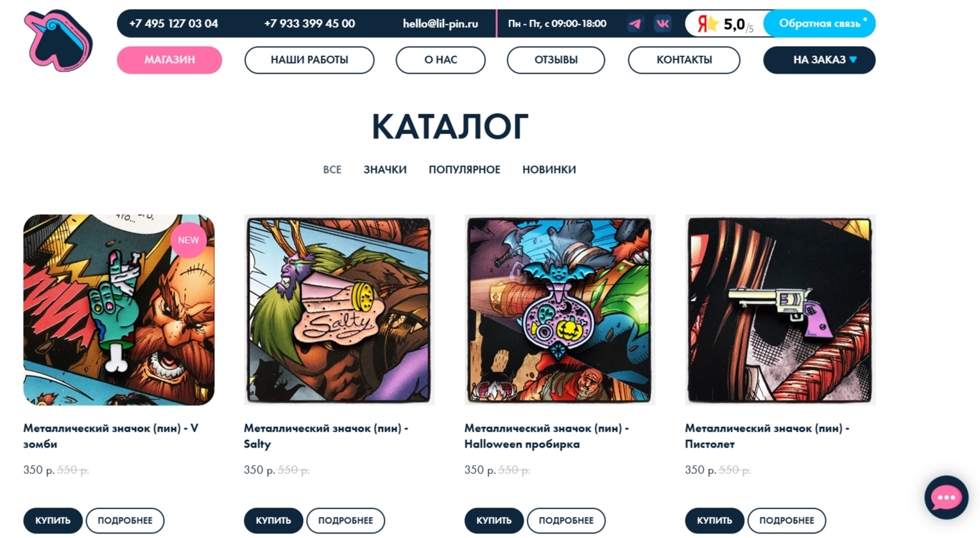Image resolution: width=980 pixels, height=538 pixels.
Task: Click the hello@lil-pin.ru email link
Action: tap(440, 24)
